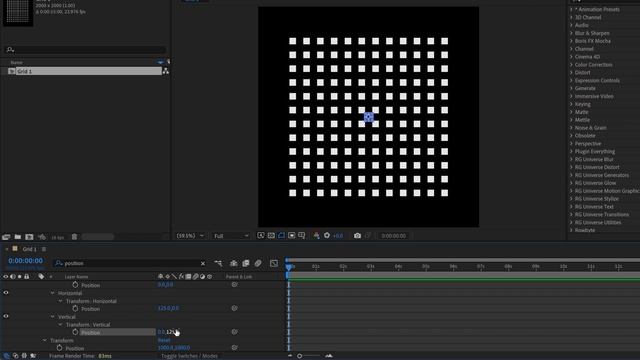The image size is (640, 360).
Task: Collapse Transform: Vertical group
Action: tap(60, 325)
